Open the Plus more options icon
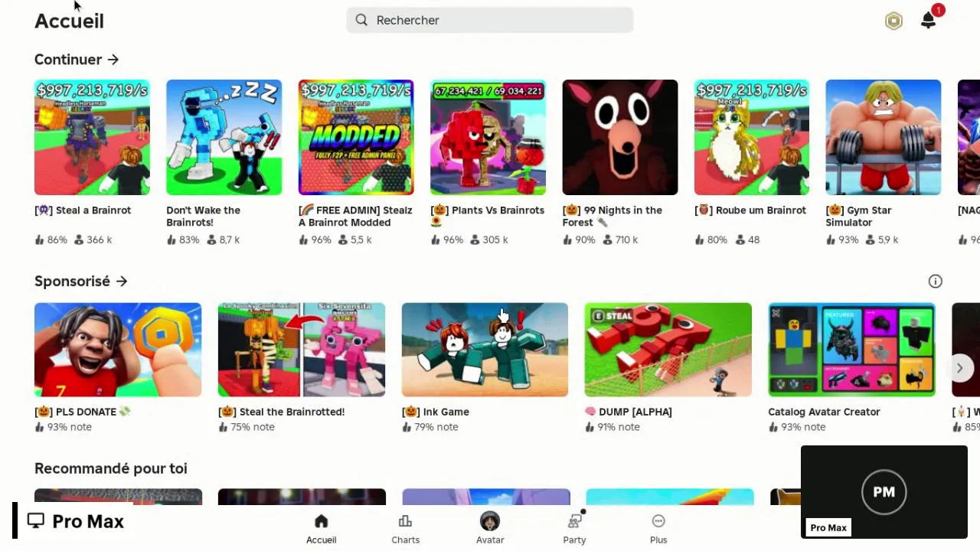The width and height of the screenshot is (980, 551). [658, 521]
